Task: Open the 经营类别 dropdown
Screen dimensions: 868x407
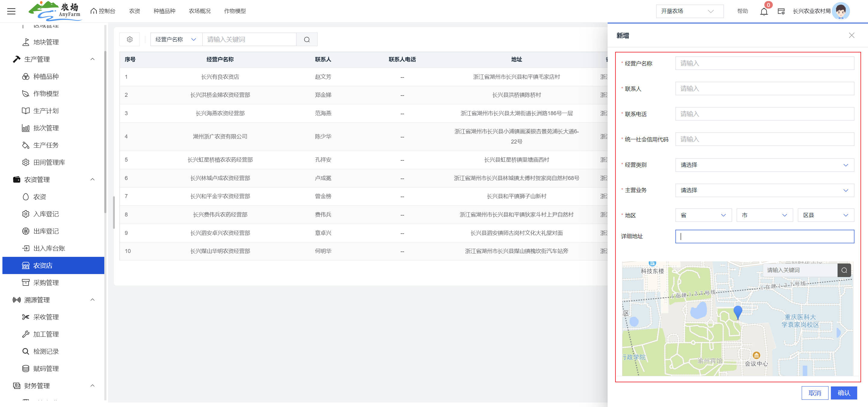Action: click(764, 165)
